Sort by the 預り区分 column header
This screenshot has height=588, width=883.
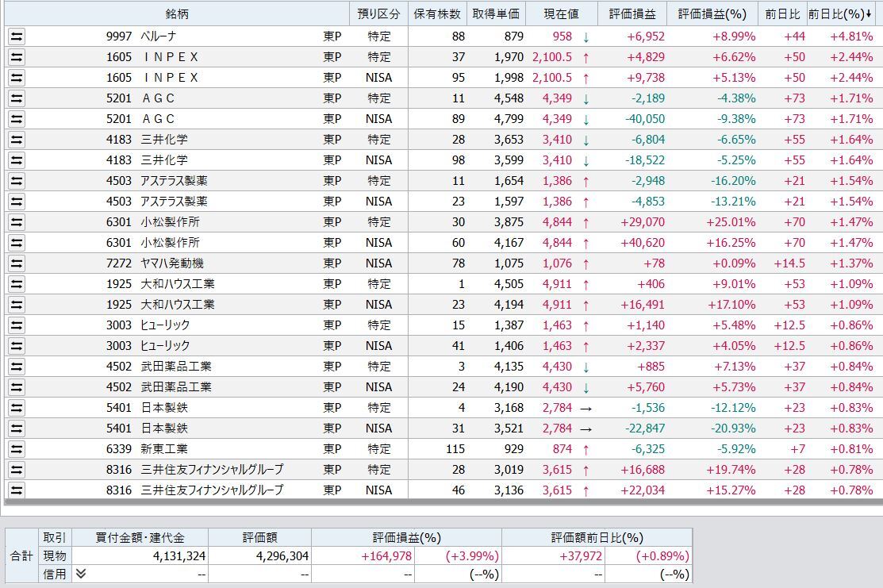pyautogui.click(x=378, y=14)
